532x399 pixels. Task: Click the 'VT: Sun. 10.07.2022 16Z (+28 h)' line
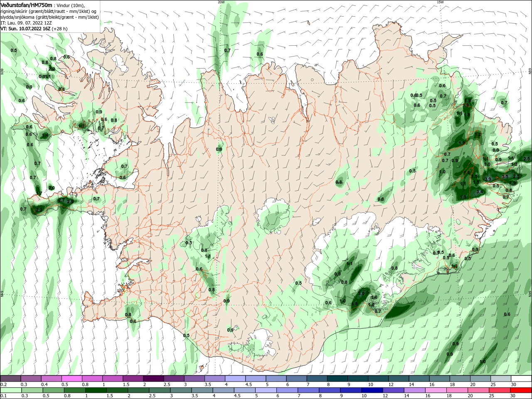[34, 29]
